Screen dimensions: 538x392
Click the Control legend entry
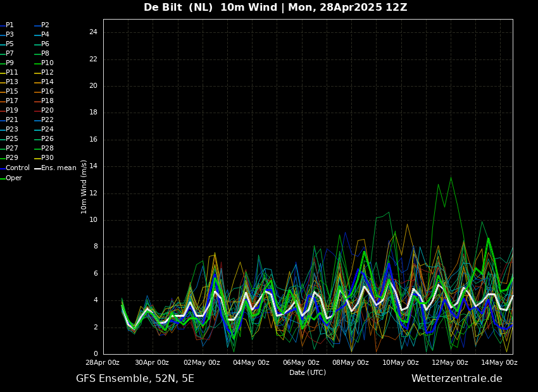17,168
